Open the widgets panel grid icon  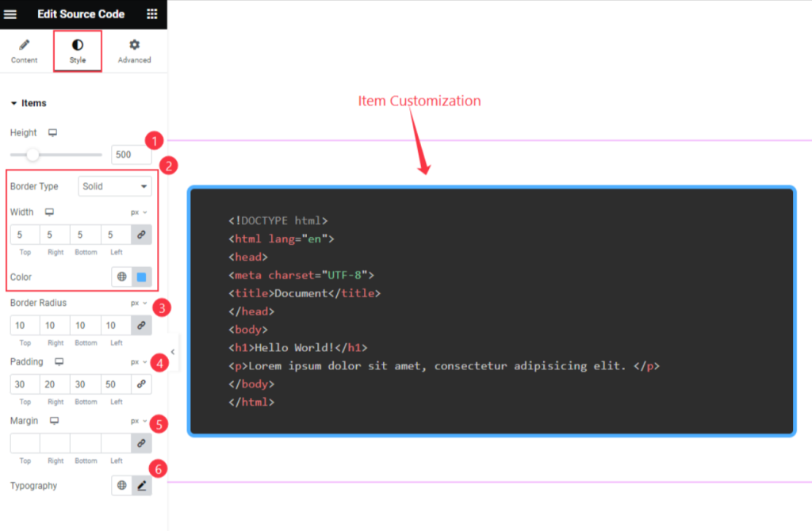(152, 14)
